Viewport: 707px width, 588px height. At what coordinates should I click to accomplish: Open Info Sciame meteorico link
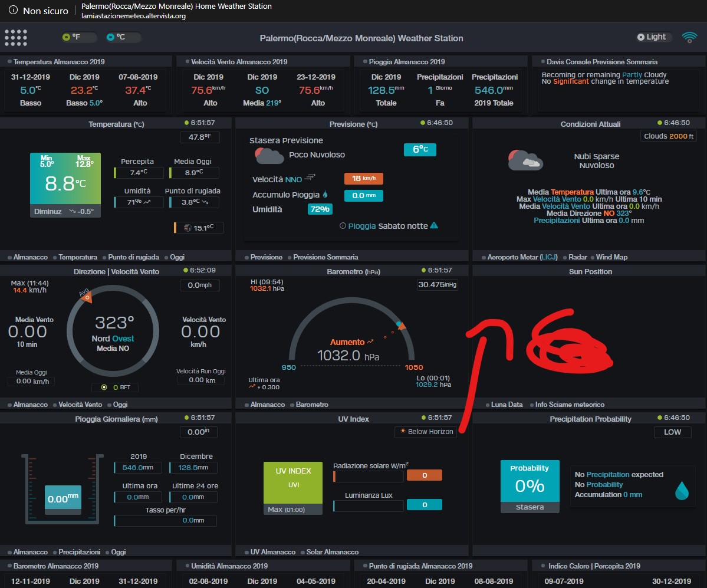(x=570, y=405)
